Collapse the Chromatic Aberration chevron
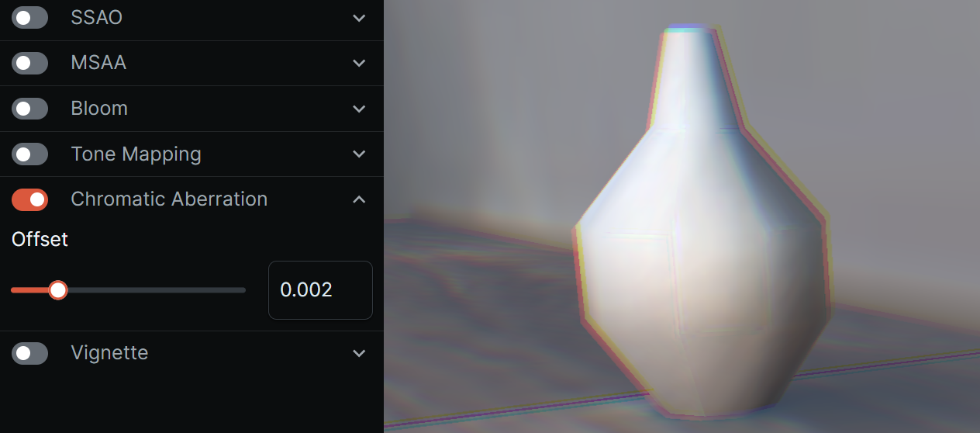This screenshot has height=433, width=980. (x=359, y=199)
